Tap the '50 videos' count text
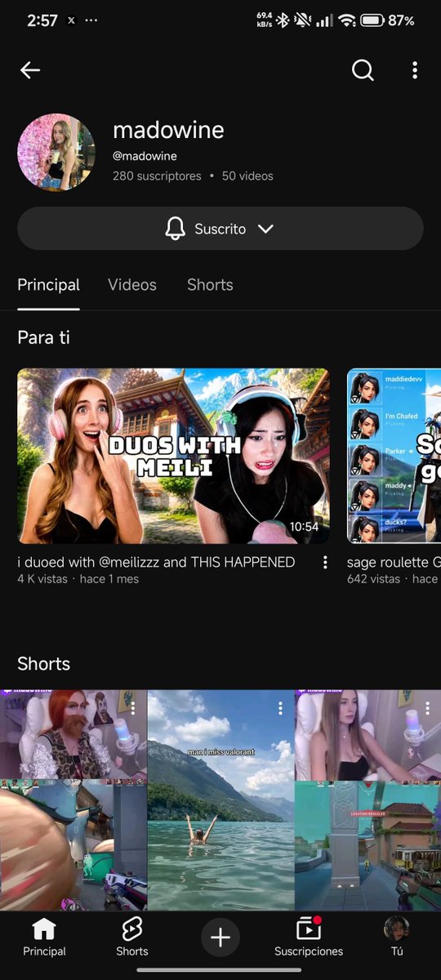441x980 pixels. tap(247, 176)
